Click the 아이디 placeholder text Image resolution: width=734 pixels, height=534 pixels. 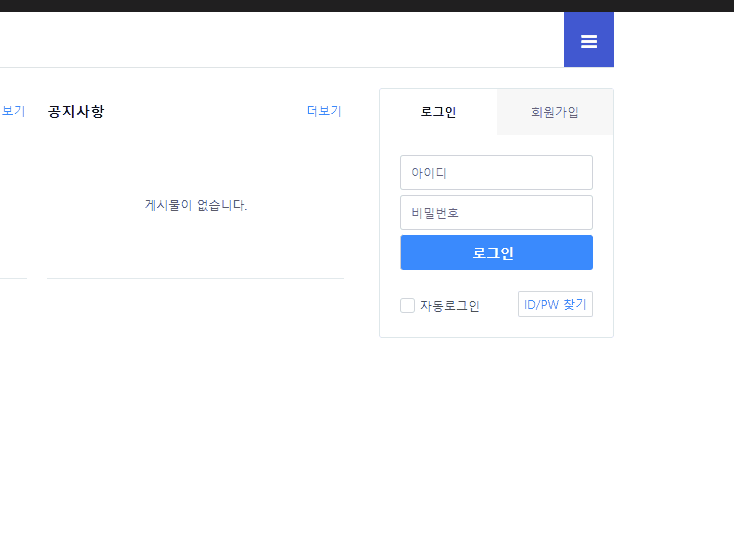[429, 173]
